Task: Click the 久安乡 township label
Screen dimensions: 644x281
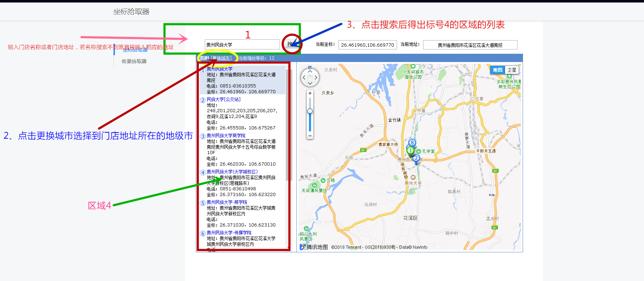Action: [x=328, y=93]
